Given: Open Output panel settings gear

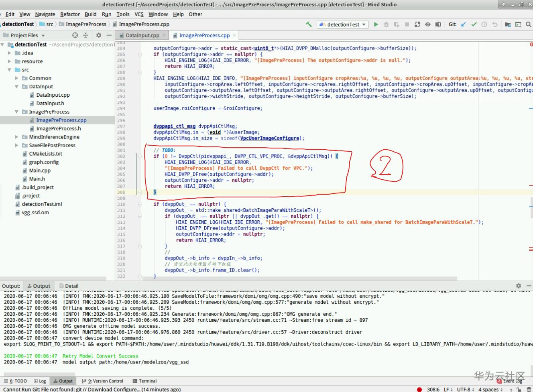Looking at the screenshot, I should point(519,286).
